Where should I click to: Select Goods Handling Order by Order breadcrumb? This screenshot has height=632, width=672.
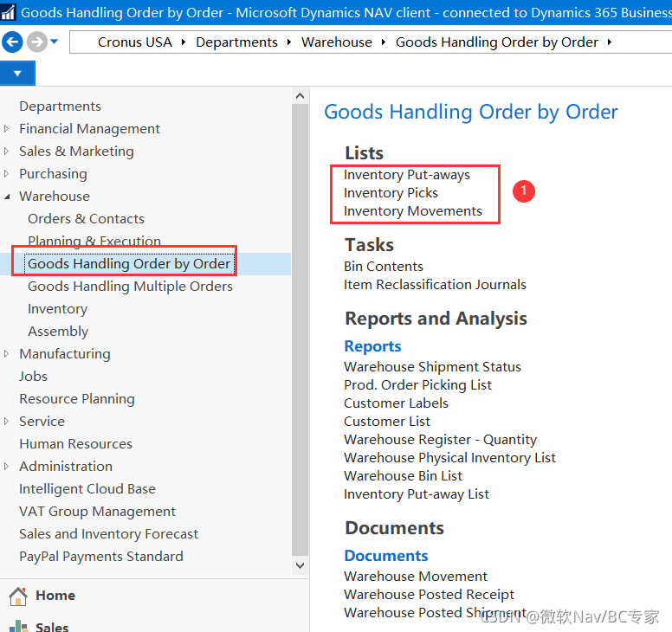pyautogui.click(x=496, y=42)
